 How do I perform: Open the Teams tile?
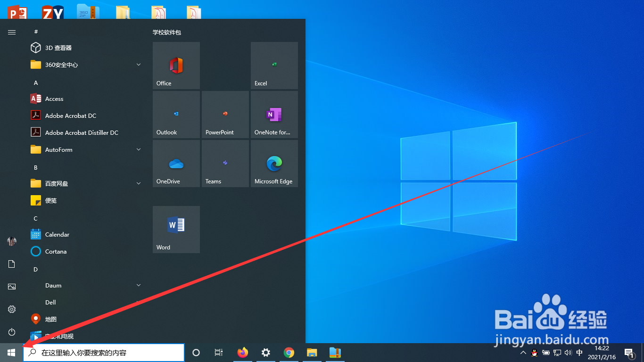(x=225, y=164)
